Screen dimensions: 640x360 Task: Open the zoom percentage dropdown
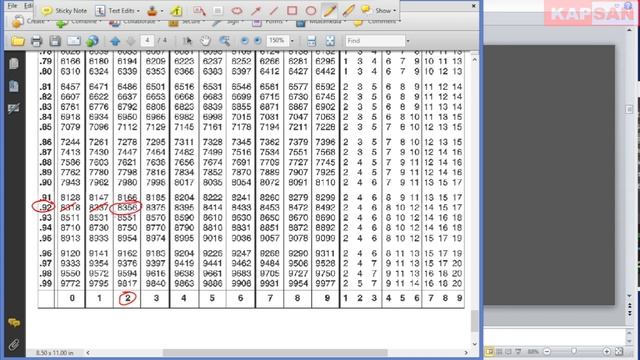point(292,41)
